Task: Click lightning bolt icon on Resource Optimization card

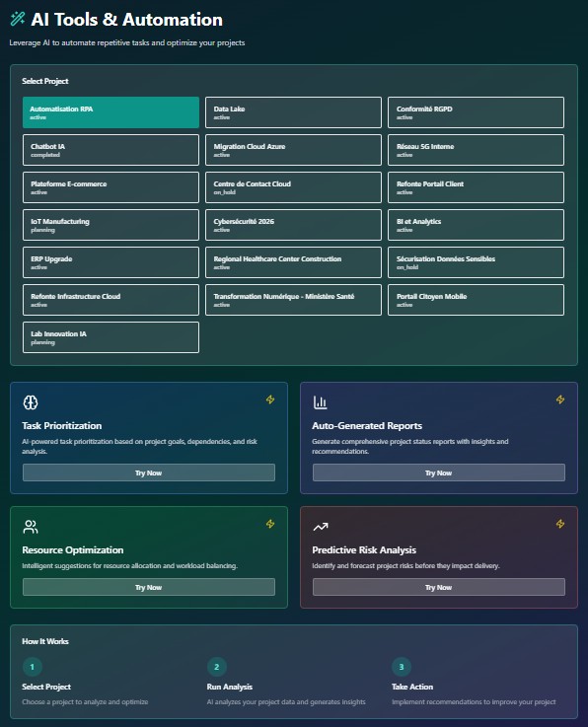Action: coord(270,524)
